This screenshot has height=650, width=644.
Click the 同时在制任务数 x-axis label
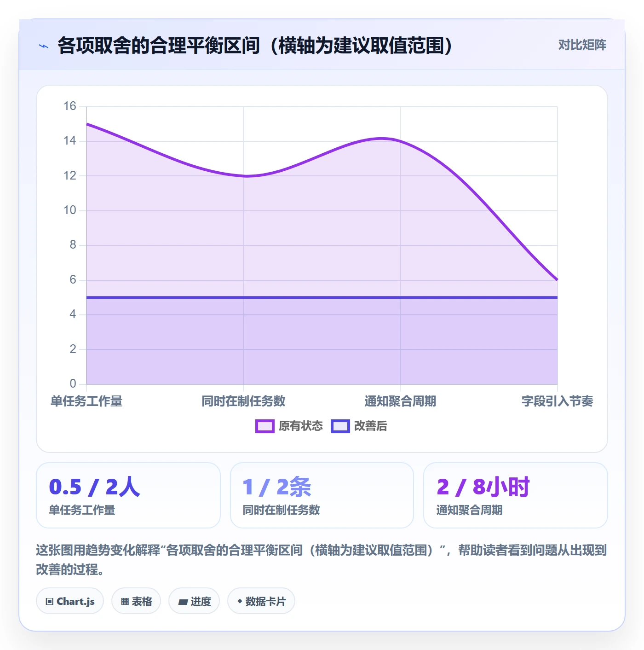tap(243, 401)
